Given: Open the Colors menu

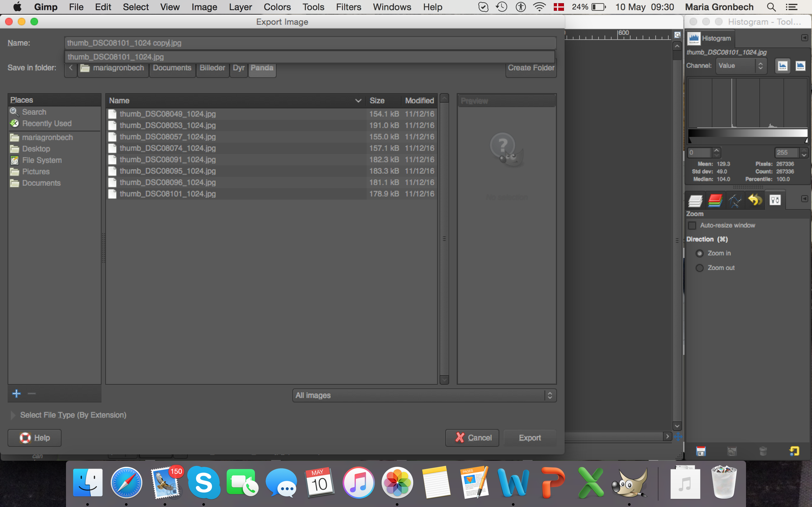Looking at the screenshot, I should (x=277, y=7).
